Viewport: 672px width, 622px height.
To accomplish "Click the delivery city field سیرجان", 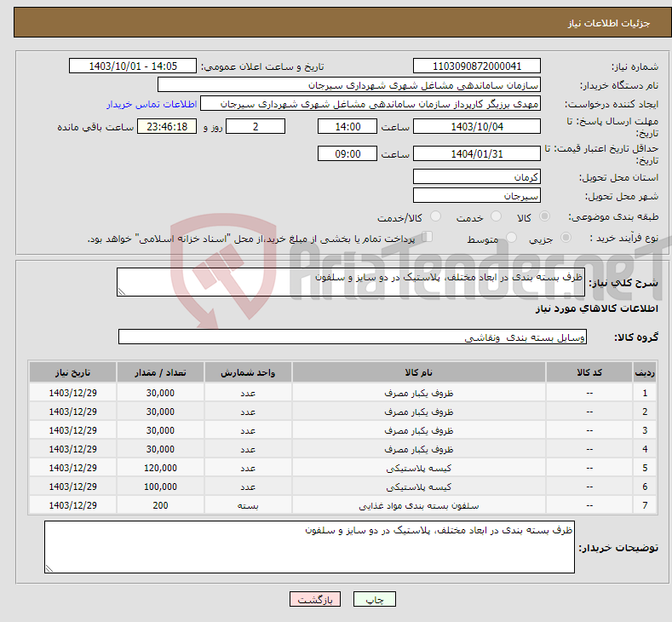I will 477,195.
